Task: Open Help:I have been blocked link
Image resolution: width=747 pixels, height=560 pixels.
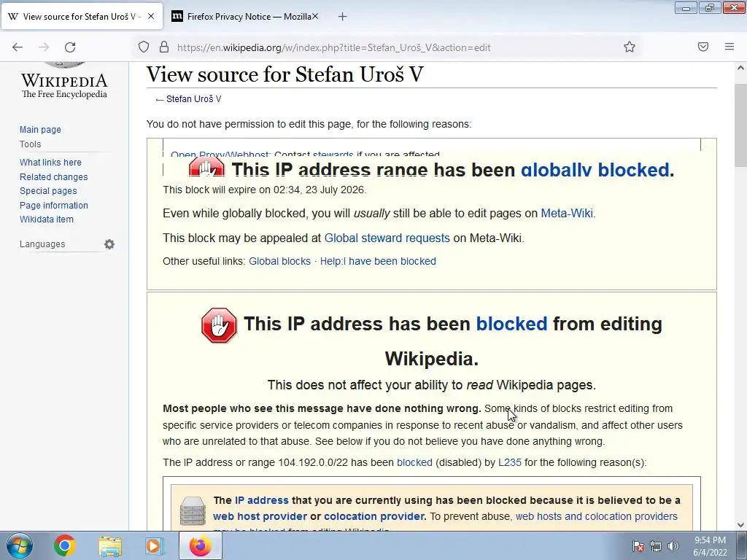Action: click(x=378, y=262)
